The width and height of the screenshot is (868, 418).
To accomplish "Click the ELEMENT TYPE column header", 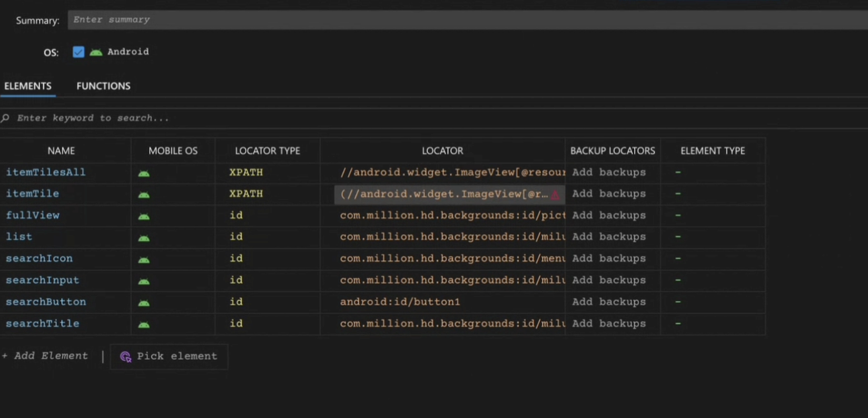I will tap(713, 151).
